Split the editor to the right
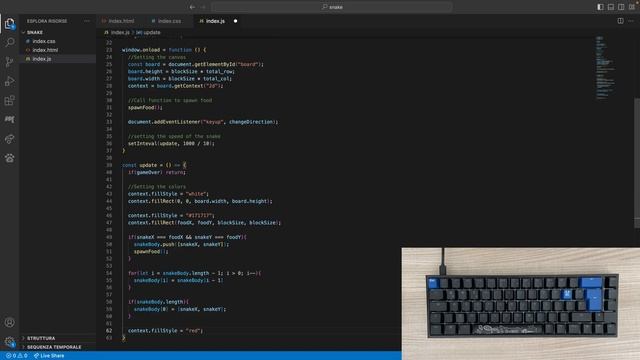This screenshot has height=360, width=640. click(x=620, y=21)
